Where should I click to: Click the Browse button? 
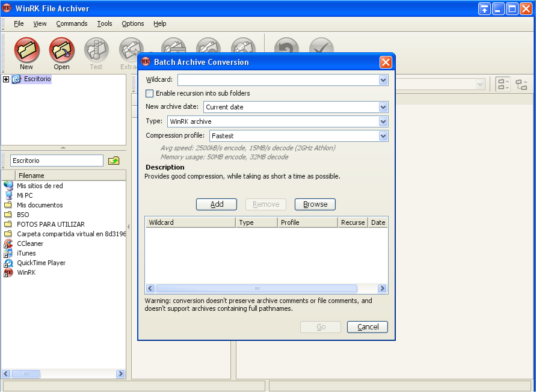(315, 204)
